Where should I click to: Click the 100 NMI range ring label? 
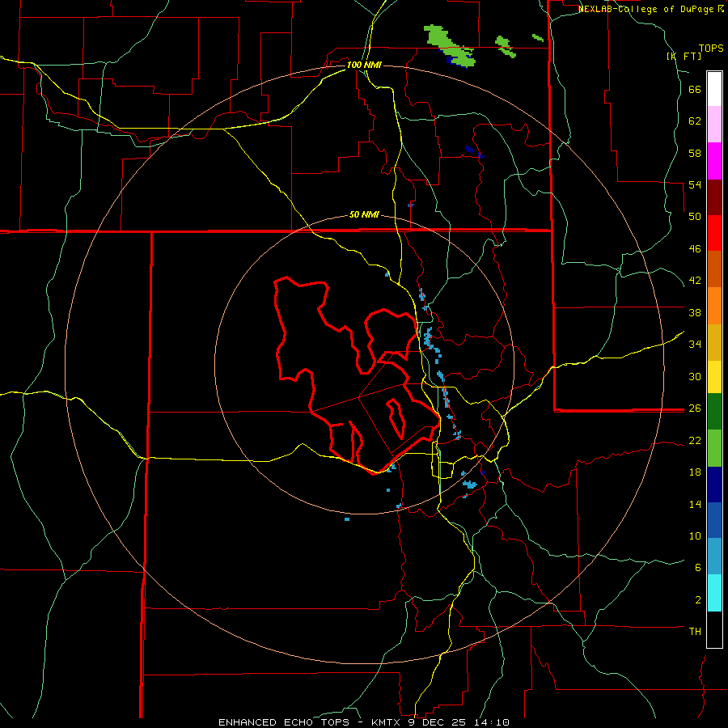pyautogui.click(x=364, y=65)
